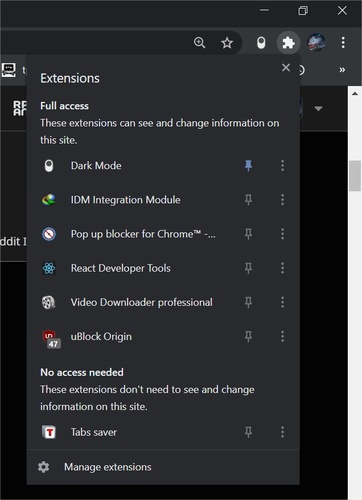The height and width of the screenshot is (500, 362).
Task: Select the Dark Mode extension name
Action: (x=96, y=166)
